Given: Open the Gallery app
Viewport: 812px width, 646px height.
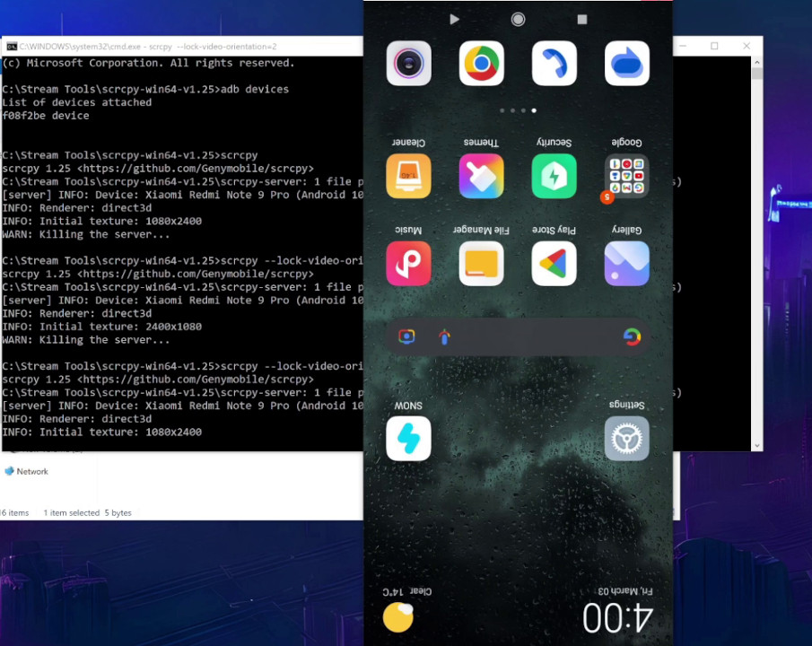Looking at the screenshot, I should click(626, 263).
